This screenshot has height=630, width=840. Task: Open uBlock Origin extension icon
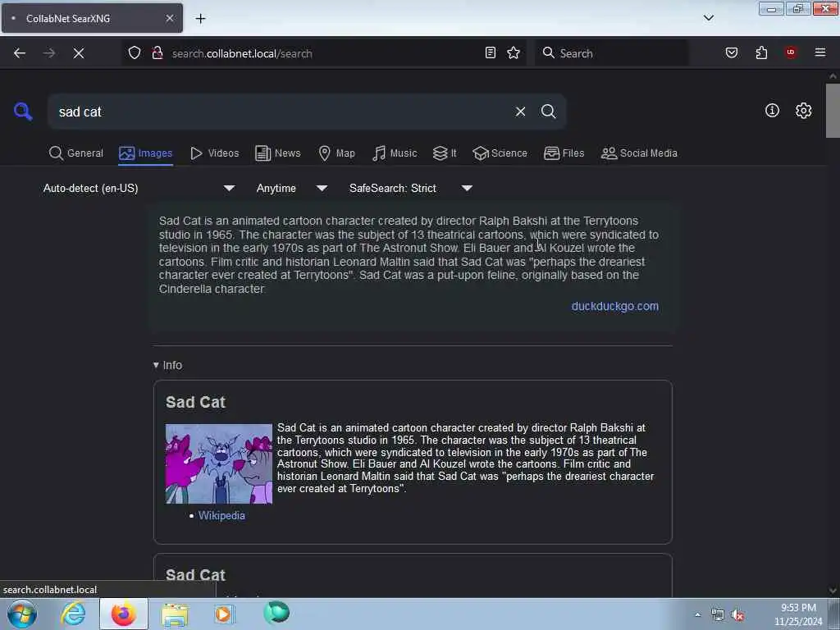(x=791, y=52)
